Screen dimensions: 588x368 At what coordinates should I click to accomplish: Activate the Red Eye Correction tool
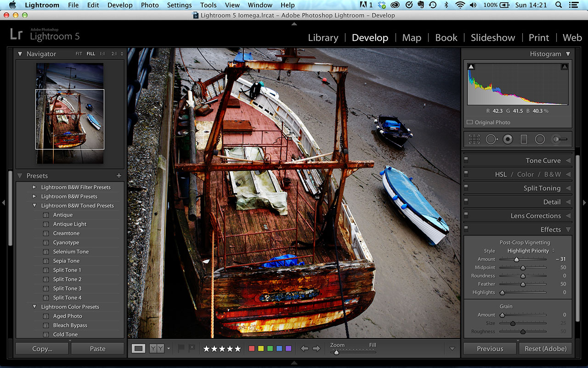coord(508,139)
